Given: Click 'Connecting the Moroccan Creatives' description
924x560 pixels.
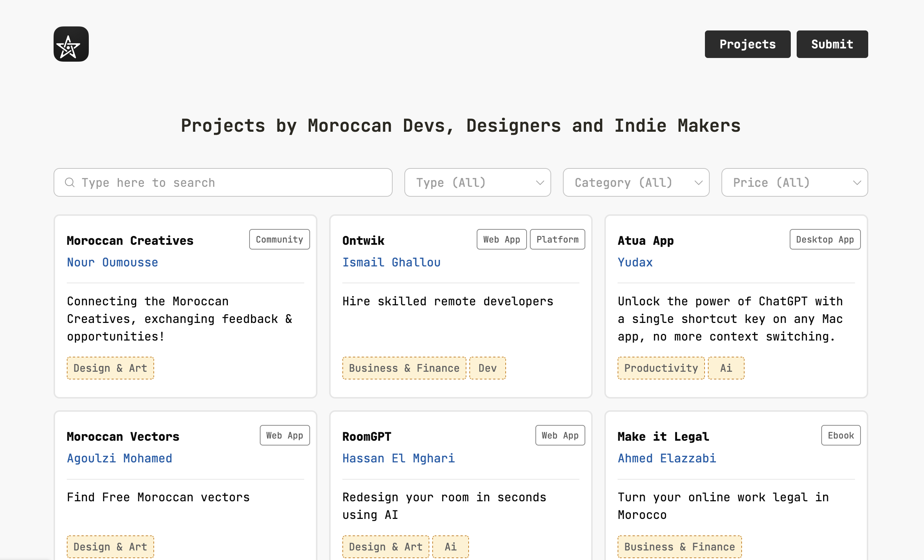Looking at the screenshot, I should [x=179, y=319].
